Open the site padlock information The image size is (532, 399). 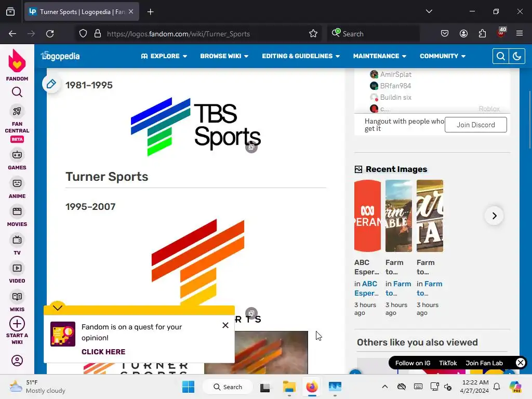[98, 34]
